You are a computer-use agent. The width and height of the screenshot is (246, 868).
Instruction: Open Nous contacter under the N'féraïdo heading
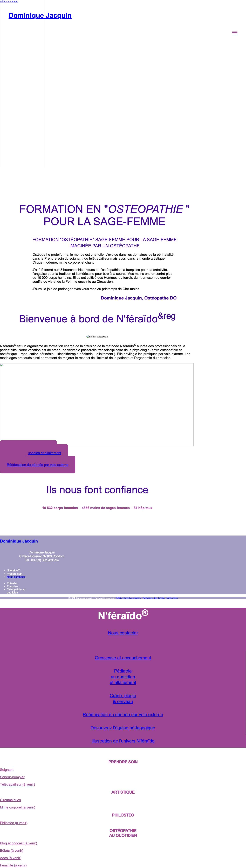tap(123, 633)
